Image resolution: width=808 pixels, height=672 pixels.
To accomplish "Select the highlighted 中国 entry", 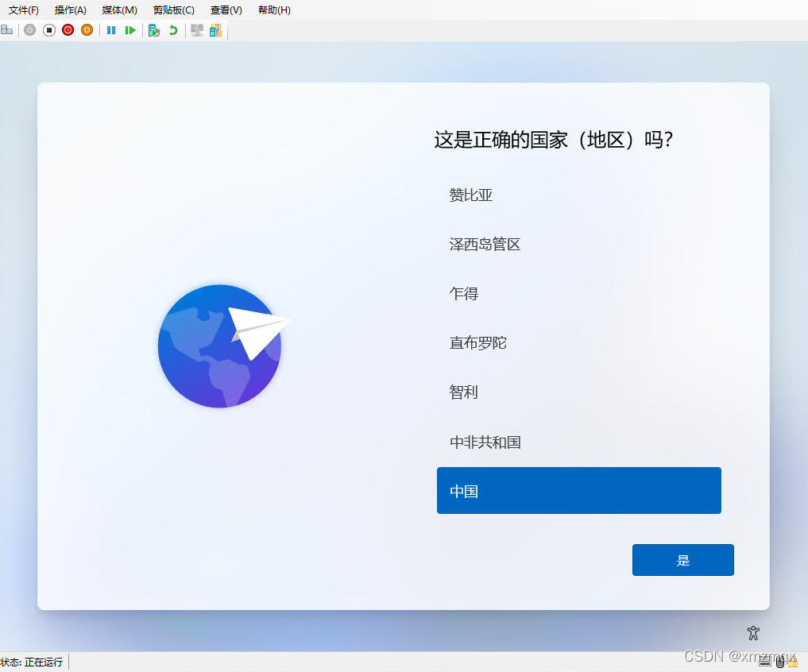I will 578,491.
